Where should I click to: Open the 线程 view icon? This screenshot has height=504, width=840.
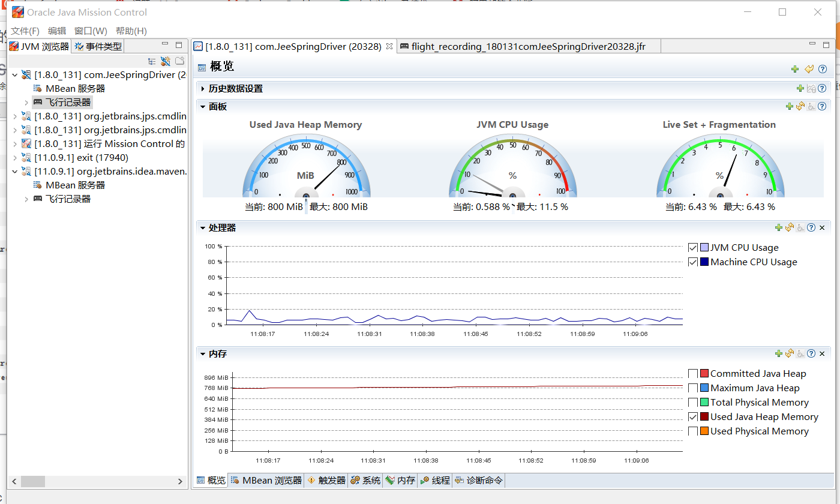[x=424, y=480]
